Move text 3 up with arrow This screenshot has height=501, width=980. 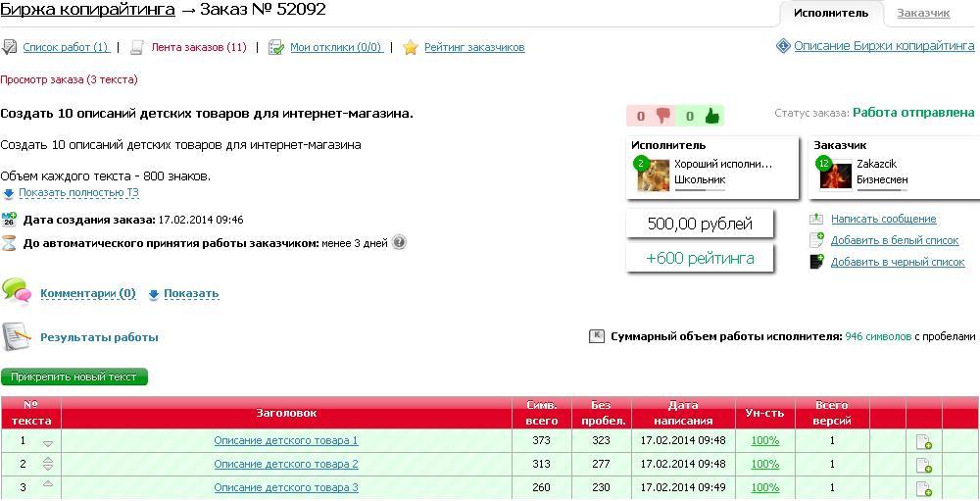48,484
